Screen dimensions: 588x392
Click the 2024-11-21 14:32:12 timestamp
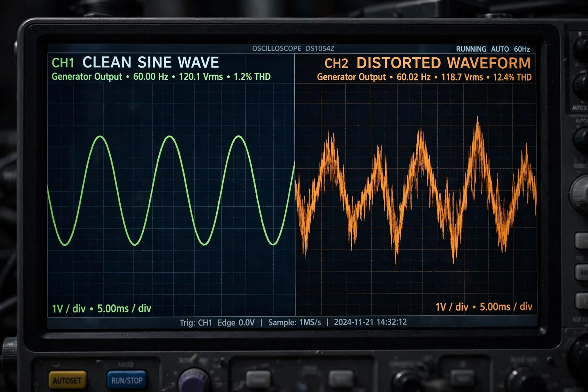(x=370, y=322)
